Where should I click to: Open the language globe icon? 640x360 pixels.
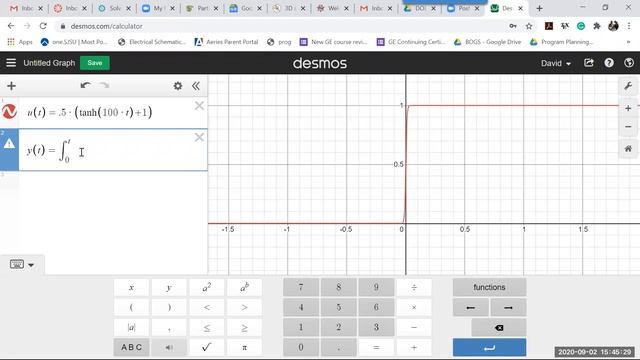pos(629,63)
